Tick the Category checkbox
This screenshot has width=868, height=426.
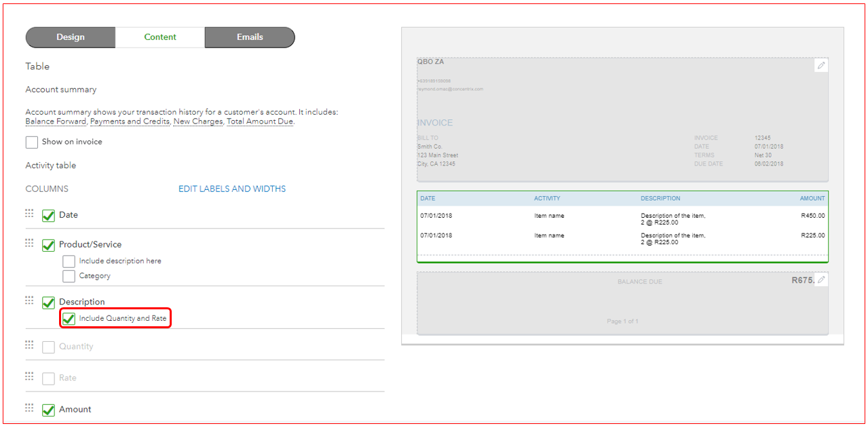pyautogui.click(x=69, y=276)
